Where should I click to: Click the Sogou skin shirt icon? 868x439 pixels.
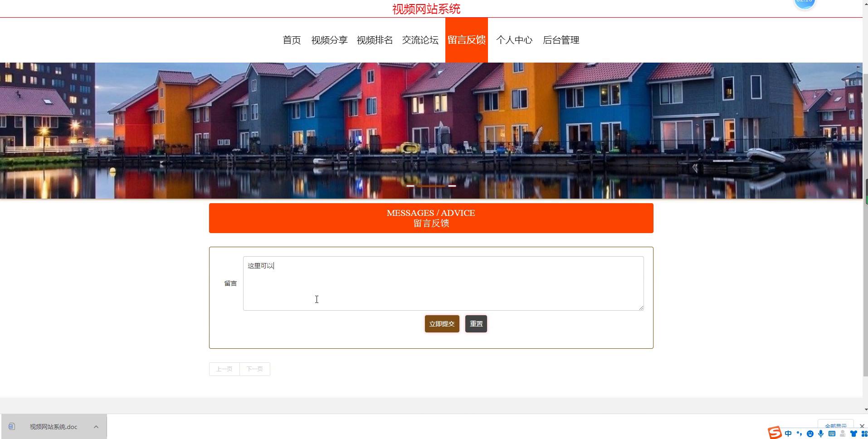[x=853, y=434]
